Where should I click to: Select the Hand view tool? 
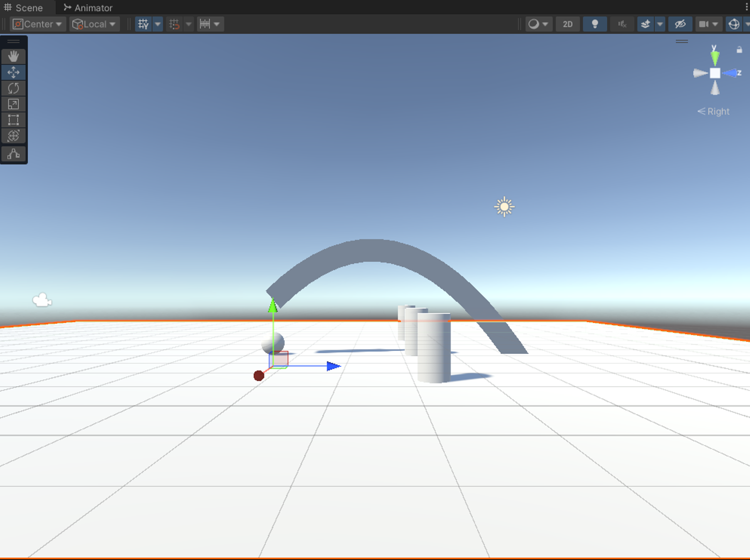pyautogui.click(x=14, y=56)
